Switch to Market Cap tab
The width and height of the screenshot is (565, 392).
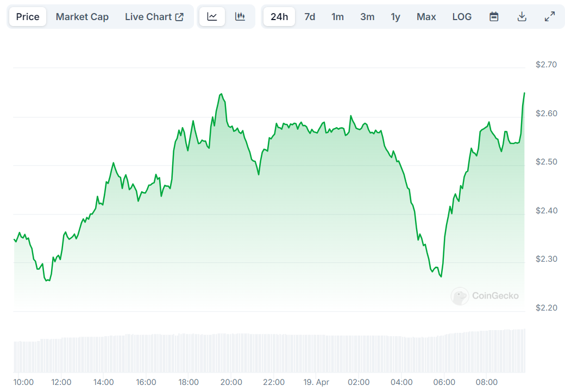click(82, 17)
